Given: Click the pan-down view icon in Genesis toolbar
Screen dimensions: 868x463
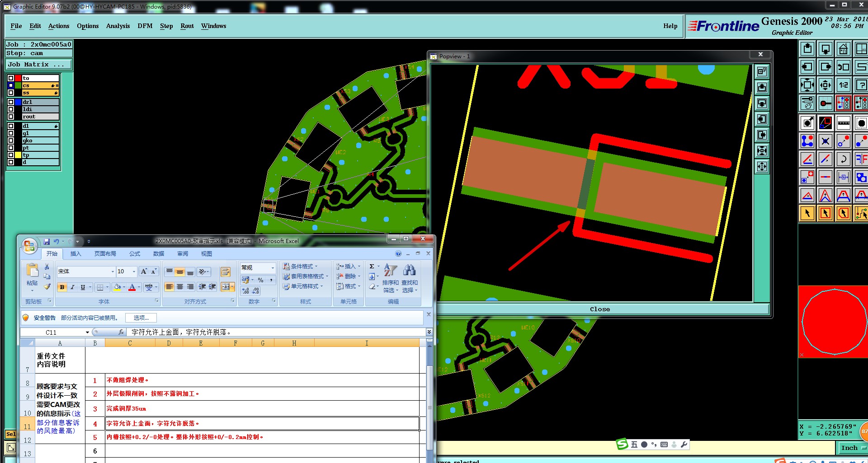Looking at the screenshot, I should click(x=826, y=49).
